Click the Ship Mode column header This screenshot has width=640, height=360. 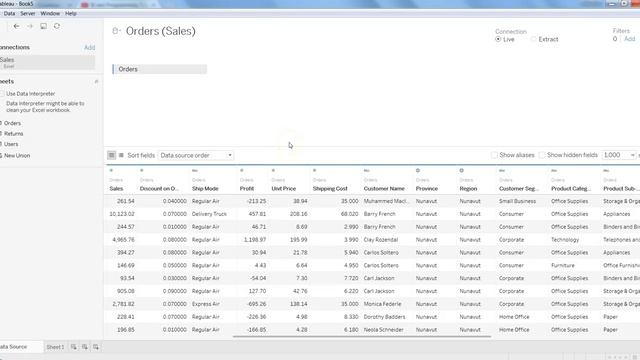[205, 189]
